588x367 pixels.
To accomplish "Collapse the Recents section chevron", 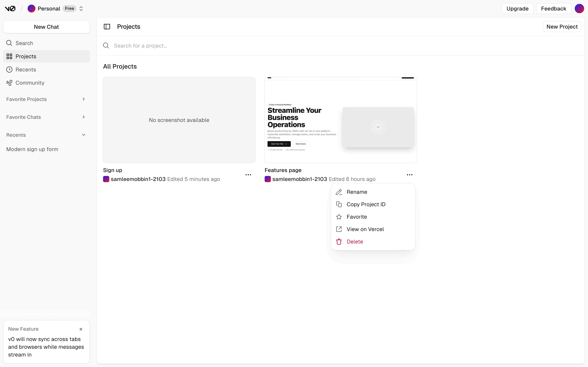I will click(x=83, y=135).
